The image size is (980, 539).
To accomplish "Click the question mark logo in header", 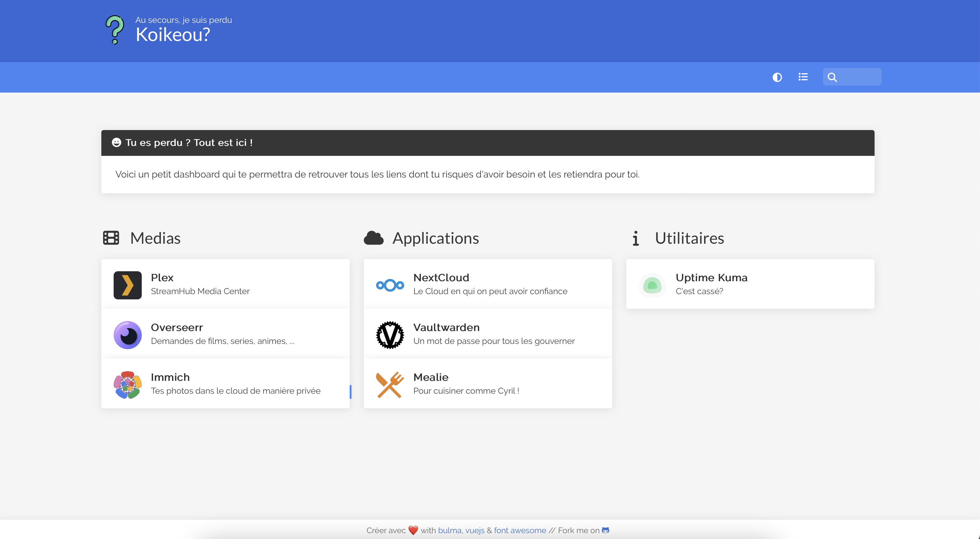I will coord(115,30).
